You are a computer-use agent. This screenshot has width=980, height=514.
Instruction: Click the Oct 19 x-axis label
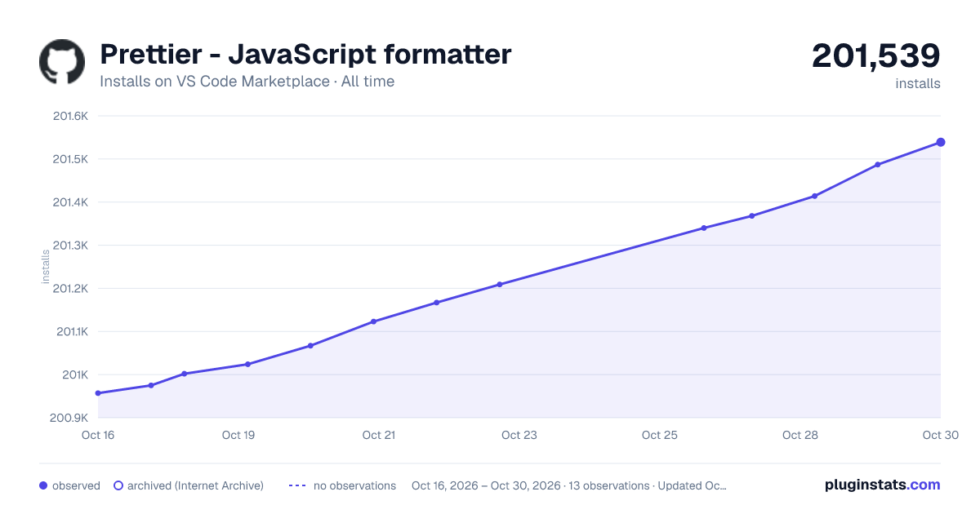pyautogui.click(x=238, y=435)
